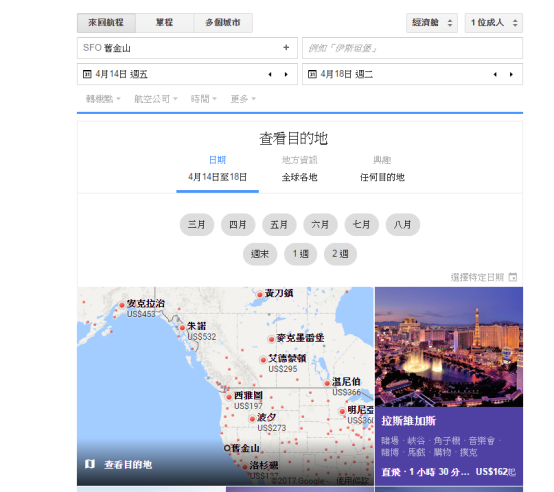Click the US$197 Seattle price label
This screenshot has height=492, width=554.
pyautogui.click(x=248, y=406)
